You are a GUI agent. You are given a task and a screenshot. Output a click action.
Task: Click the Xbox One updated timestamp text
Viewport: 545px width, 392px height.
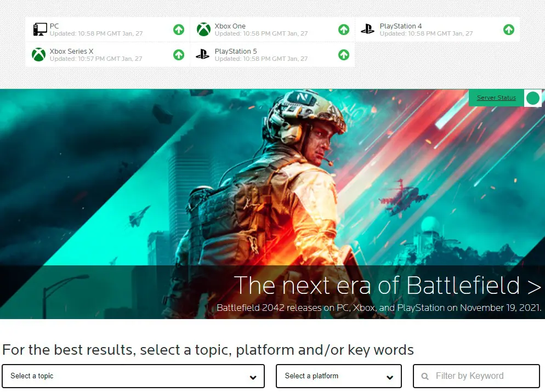pos(262,33)
